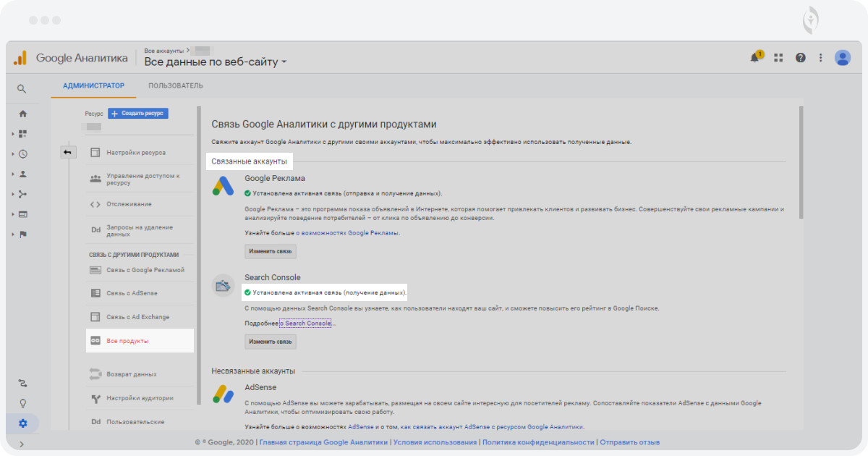The height and width of the screenshot is (456, 868).
Task: Open the account avatar menu
Action: [842, 58]
